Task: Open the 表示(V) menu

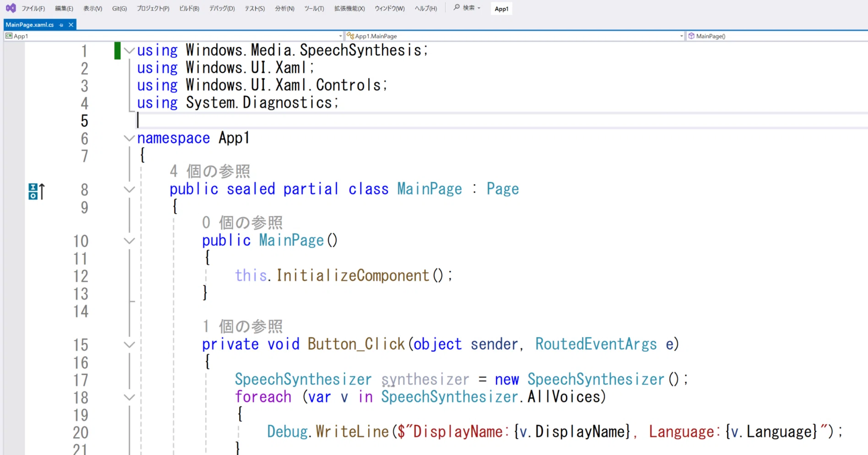Action: click(x=92, y=8)
